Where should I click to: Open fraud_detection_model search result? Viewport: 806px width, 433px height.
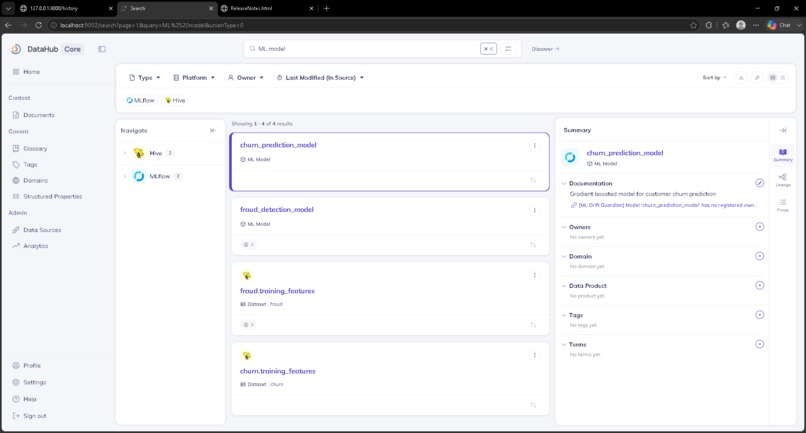click(x=277, y=210)
